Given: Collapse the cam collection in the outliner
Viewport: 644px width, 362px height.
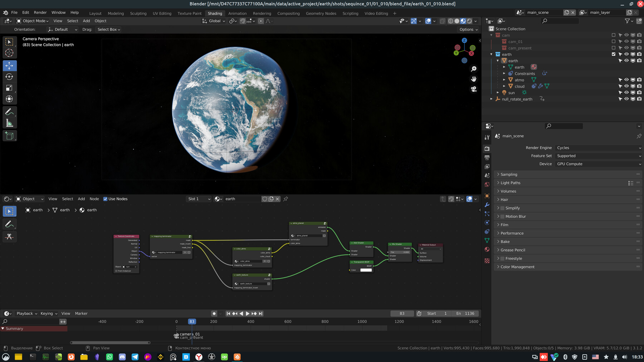Looking at the screenshot, I should click(x=491, y=35).
